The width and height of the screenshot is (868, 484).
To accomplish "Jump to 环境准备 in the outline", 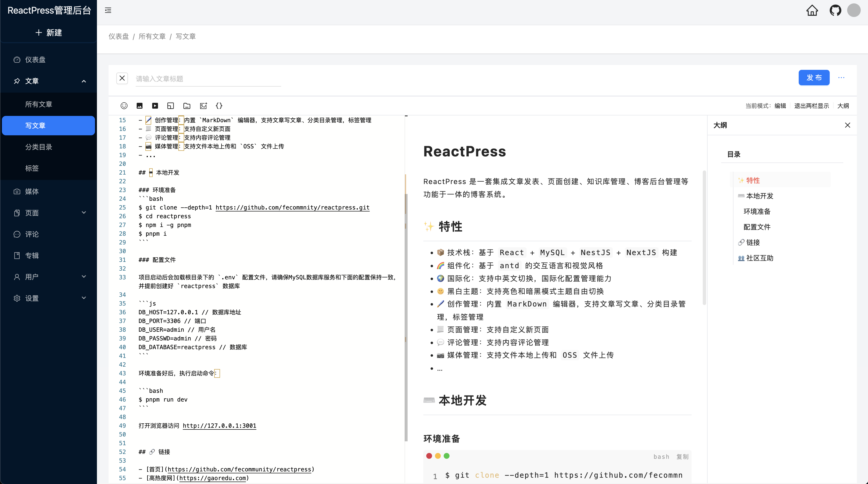I will tap(757, 211).
